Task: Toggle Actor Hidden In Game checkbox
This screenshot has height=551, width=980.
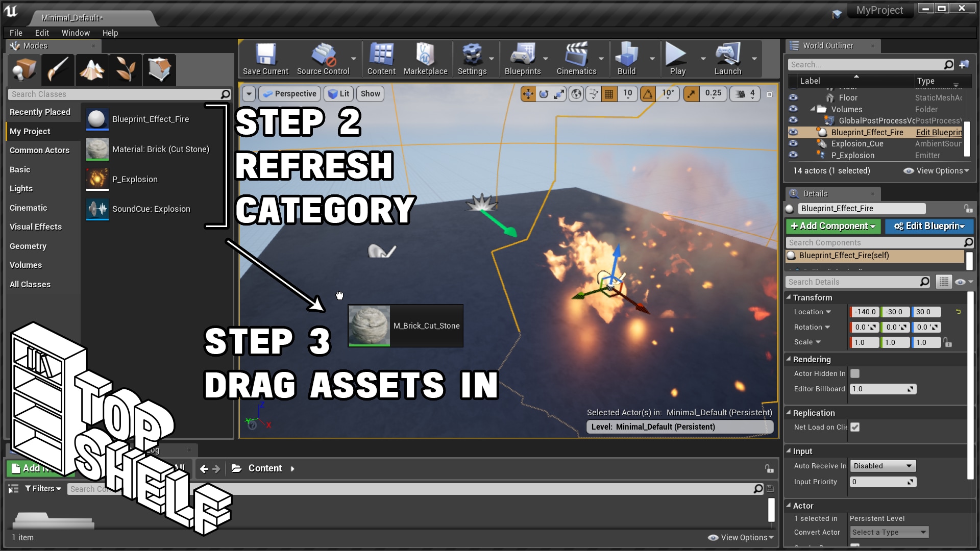Action: tap(855, 373)
